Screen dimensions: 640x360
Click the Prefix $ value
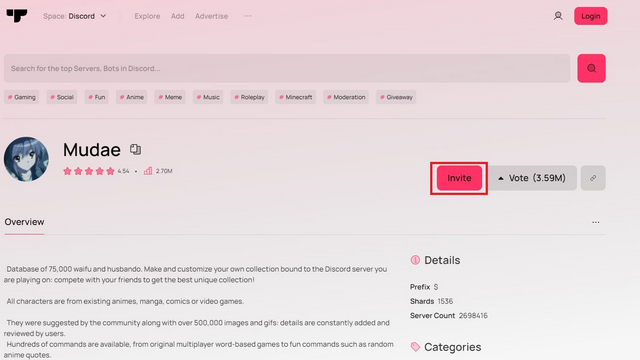pos(436,287)
